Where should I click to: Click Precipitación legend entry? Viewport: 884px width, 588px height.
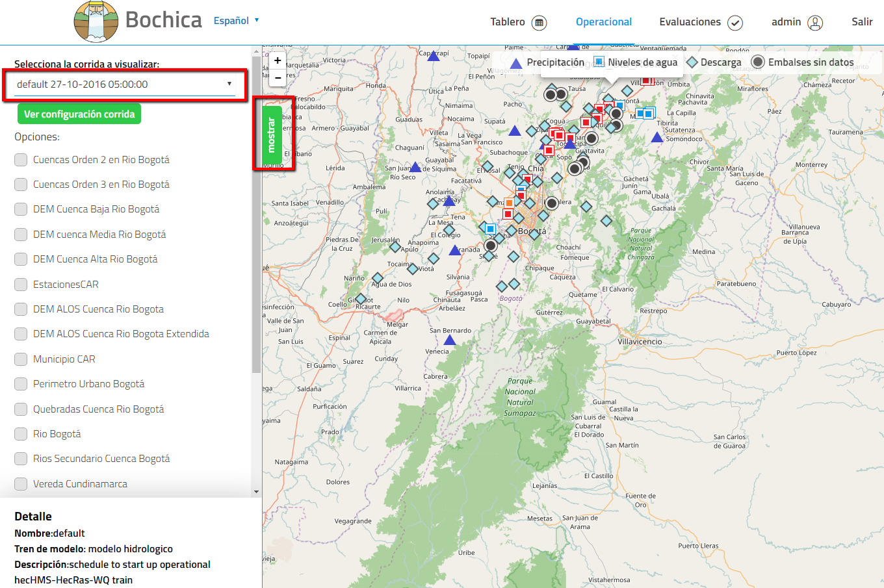(547, 62)
